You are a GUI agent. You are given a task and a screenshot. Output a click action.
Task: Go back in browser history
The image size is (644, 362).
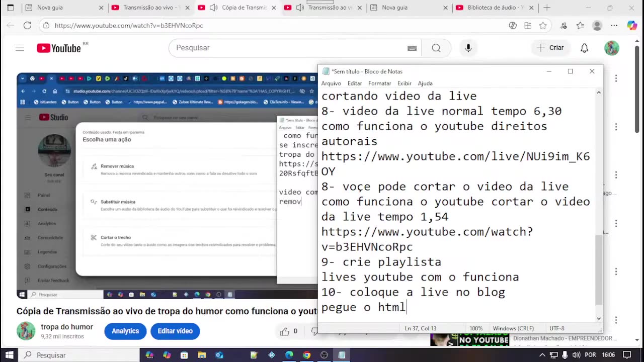click(x=11, y=25)
